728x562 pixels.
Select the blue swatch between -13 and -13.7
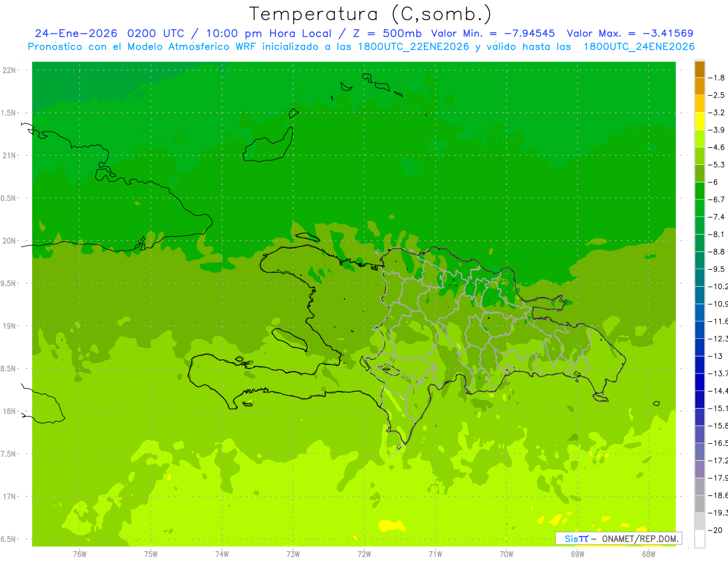pyautogui.click(x=699, y=365)
